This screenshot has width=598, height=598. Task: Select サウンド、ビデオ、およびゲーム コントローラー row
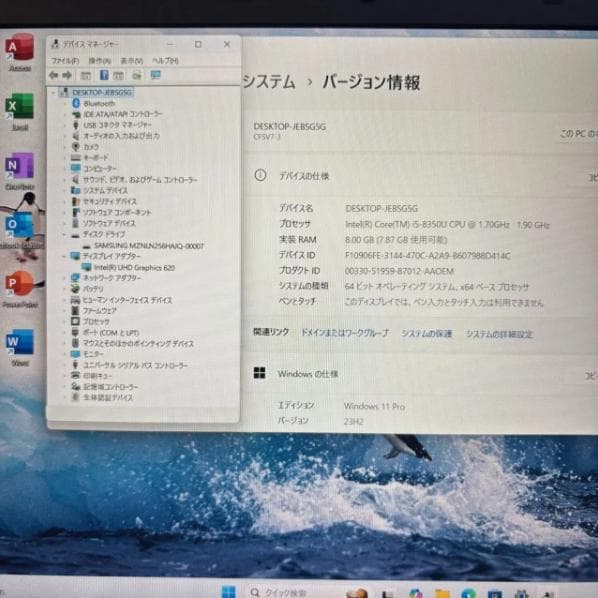point(140,180)
